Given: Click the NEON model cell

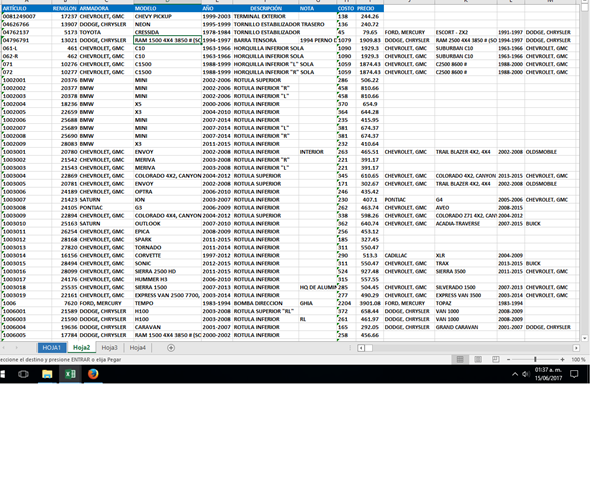Looking at the screenshot, I should click(x=168, y=24).
